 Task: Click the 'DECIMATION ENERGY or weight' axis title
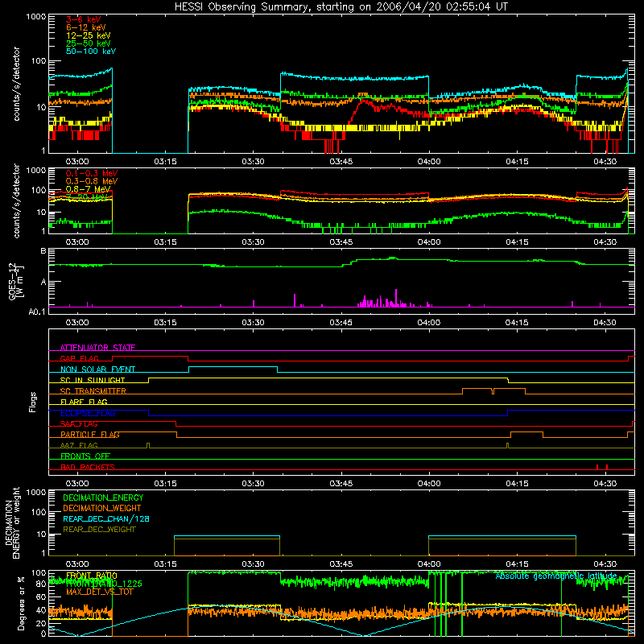(x=12, y=522)
